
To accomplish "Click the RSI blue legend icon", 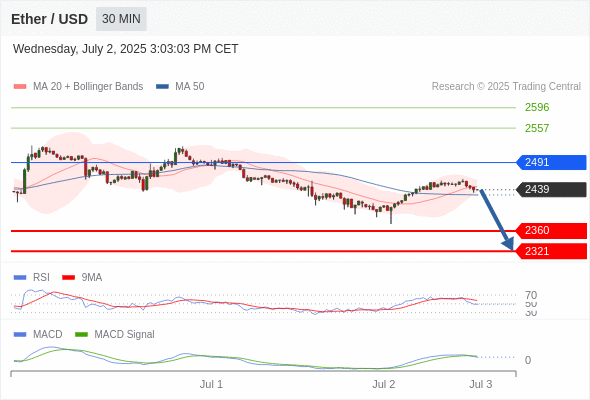I will pos(20,278).
